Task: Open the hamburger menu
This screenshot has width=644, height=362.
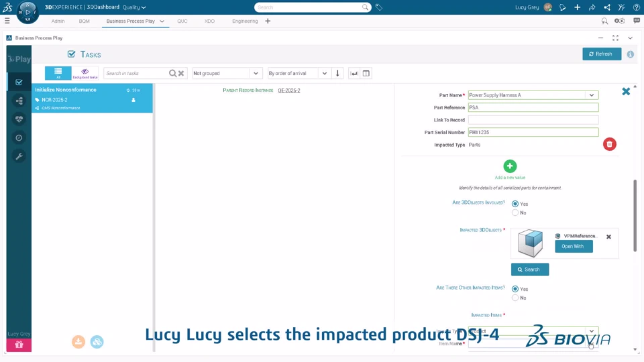Action: coord(7,21)
